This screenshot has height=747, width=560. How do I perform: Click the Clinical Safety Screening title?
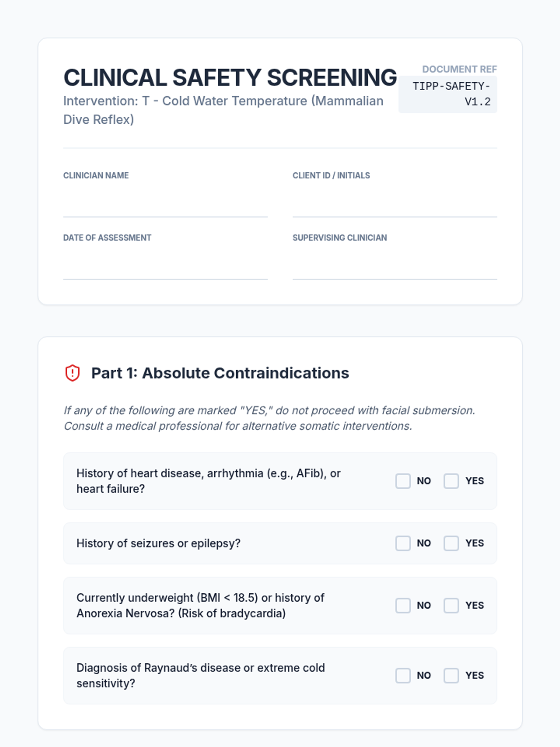[230, 78]
